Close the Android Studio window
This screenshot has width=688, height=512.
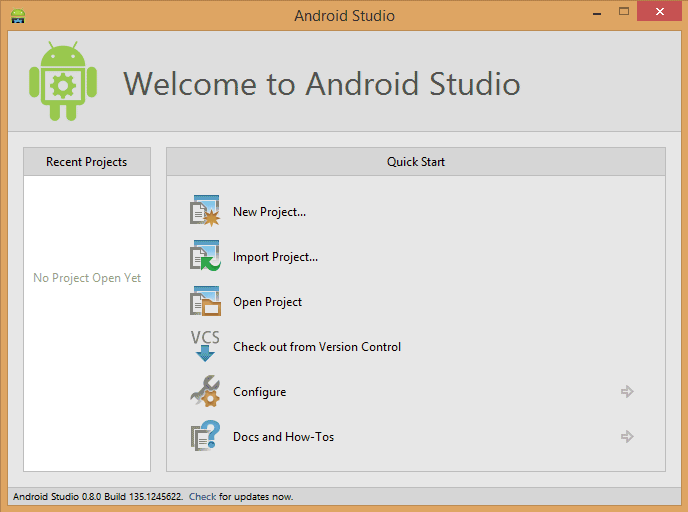[659, 11]
